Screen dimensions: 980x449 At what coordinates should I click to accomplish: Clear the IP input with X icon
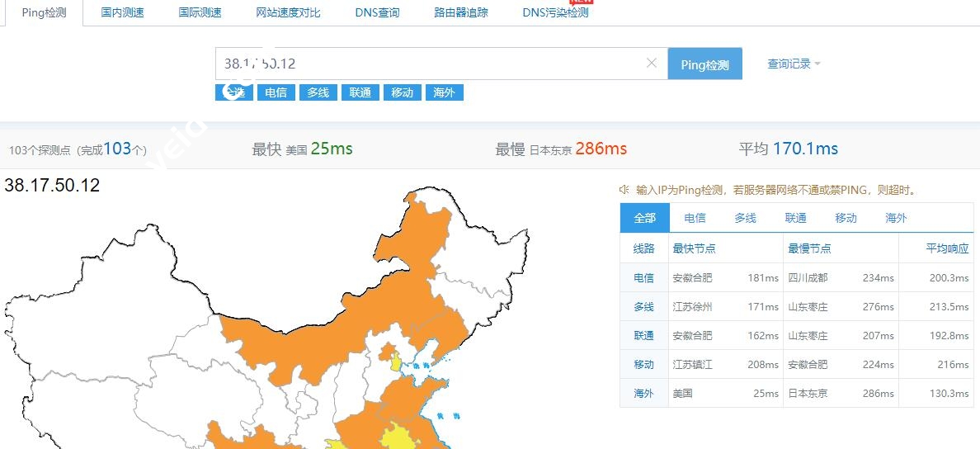(651, 63)
